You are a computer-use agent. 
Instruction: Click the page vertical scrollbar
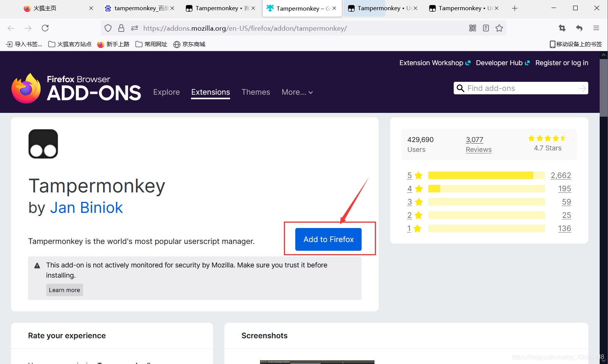[x=604, y=87]
